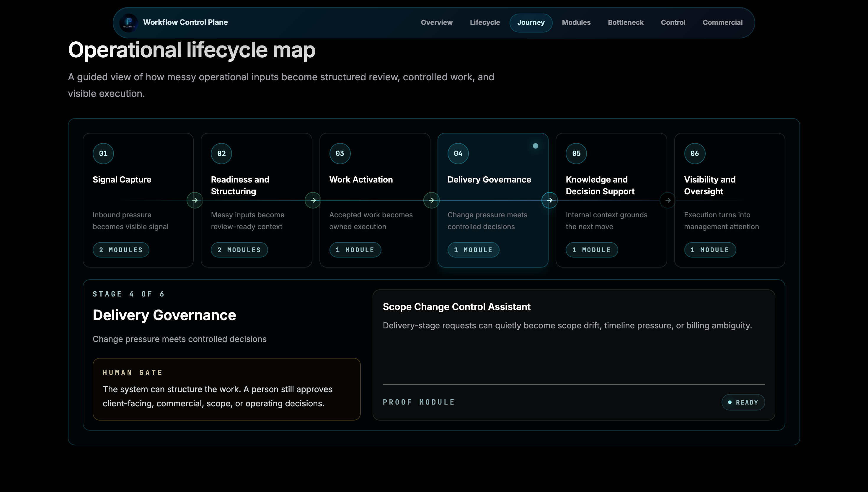Click the 01 stage number badge

coord(103,153)
